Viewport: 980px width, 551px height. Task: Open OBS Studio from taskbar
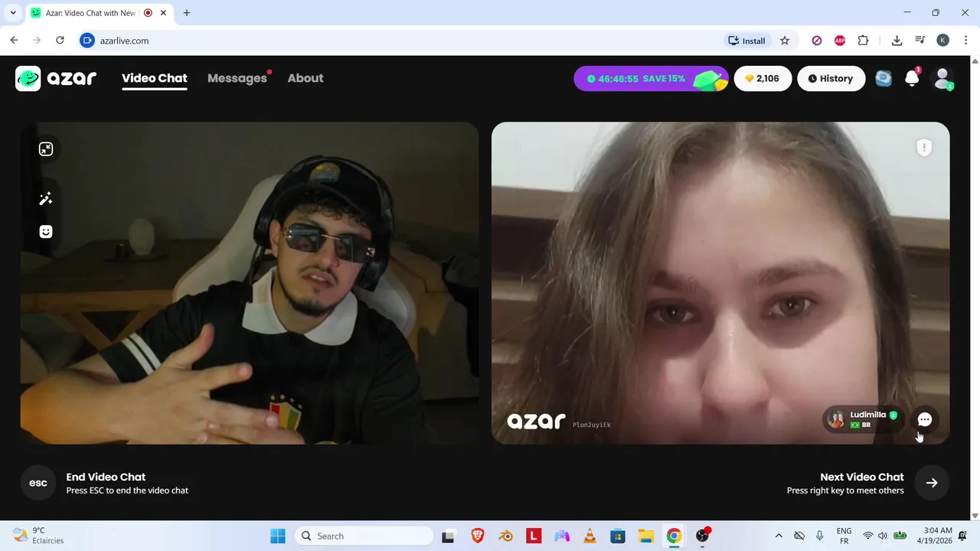point(702,536)
